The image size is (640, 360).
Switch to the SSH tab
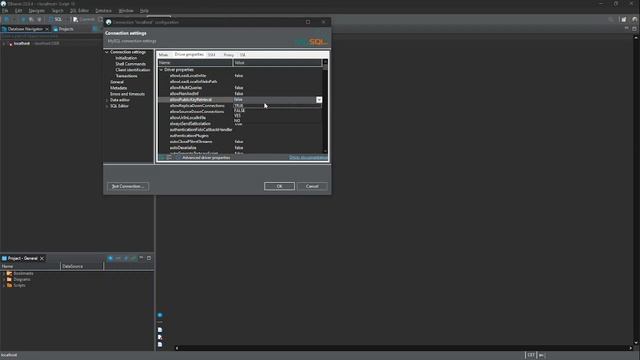tap(211, 55)
